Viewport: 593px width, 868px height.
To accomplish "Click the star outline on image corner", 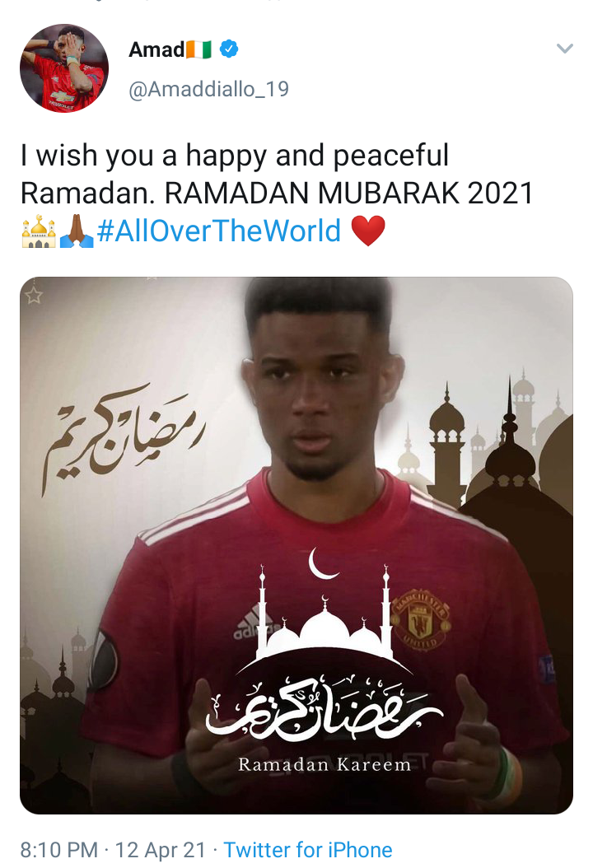I will pos(33,295).
